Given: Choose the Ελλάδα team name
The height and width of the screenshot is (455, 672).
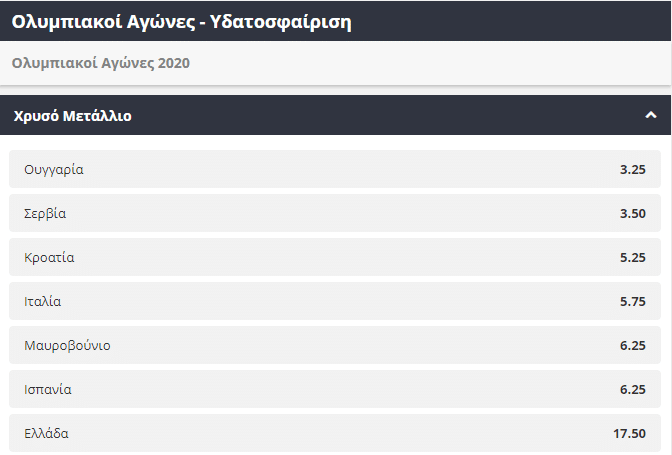Looking at the screenshot, I should click(x=47, y=434).
